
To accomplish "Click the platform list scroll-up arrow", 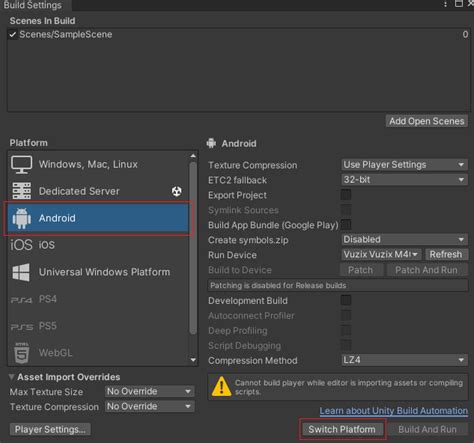I will (x=193, y=156).
